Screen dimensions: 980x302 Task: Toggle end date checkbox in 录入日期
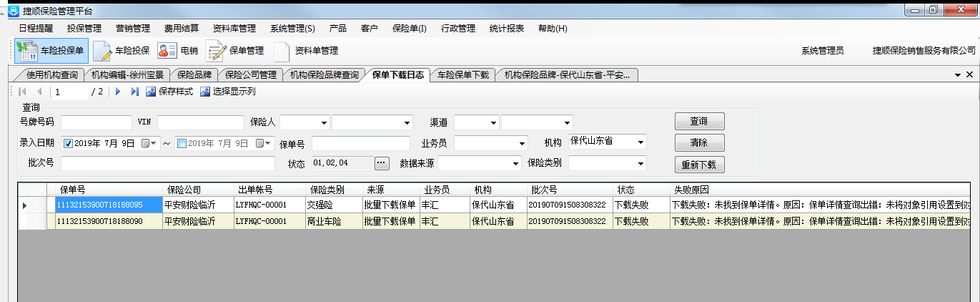tap(182, 143)
